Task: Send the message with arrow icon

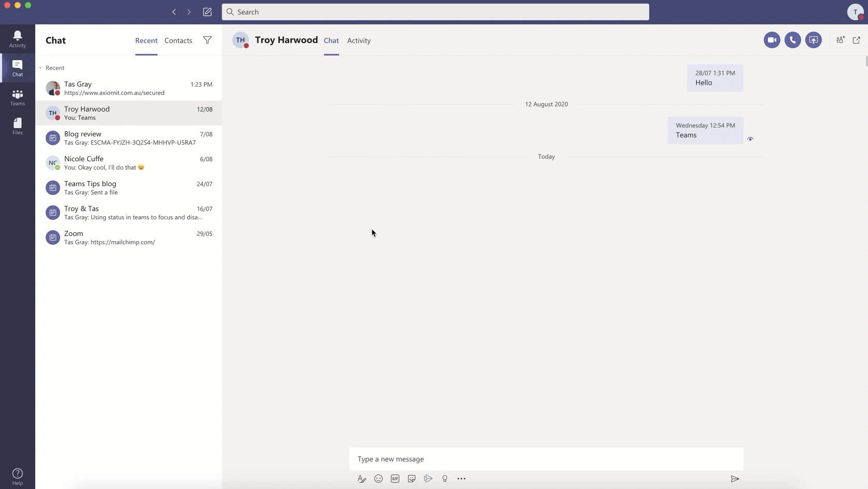Action: pos(735,479)
